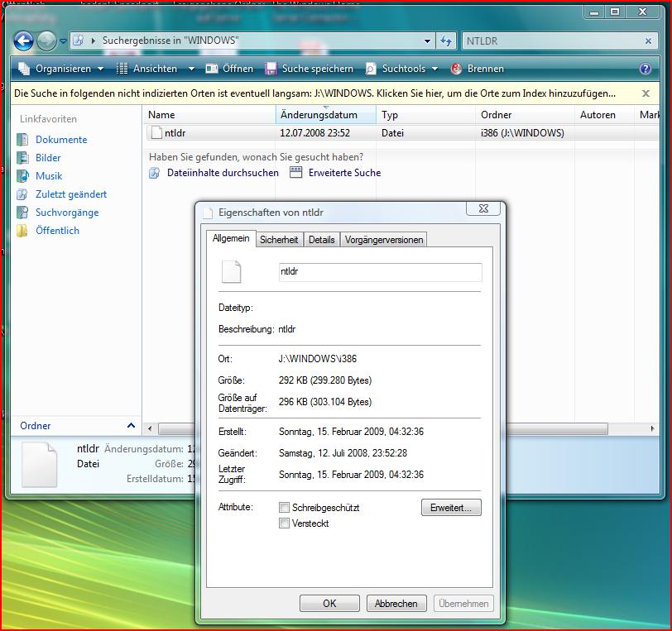
Task: Click the Bilder favorite icon
Action: pos(22,158)
